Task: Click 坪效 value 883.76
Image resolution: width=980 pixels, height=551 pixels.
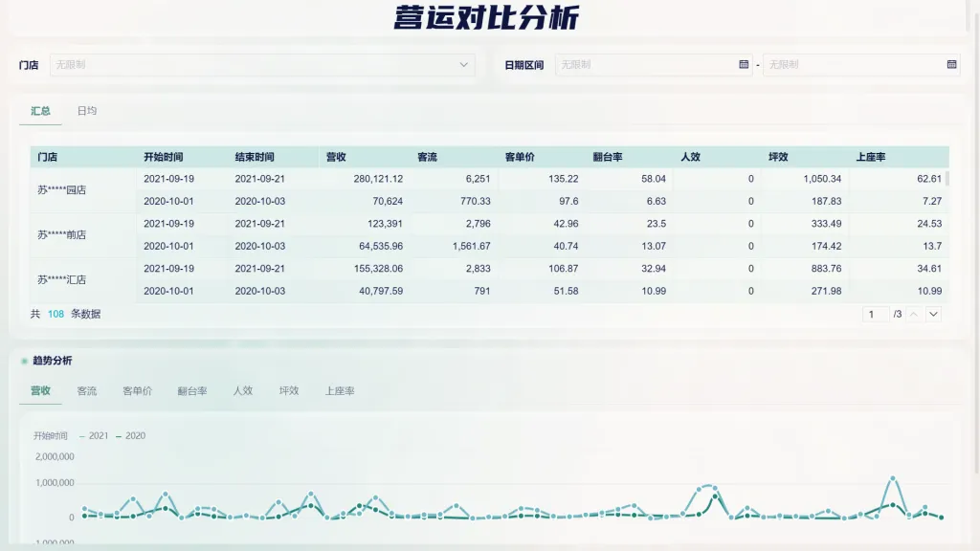Action: (x=826, y=269)
